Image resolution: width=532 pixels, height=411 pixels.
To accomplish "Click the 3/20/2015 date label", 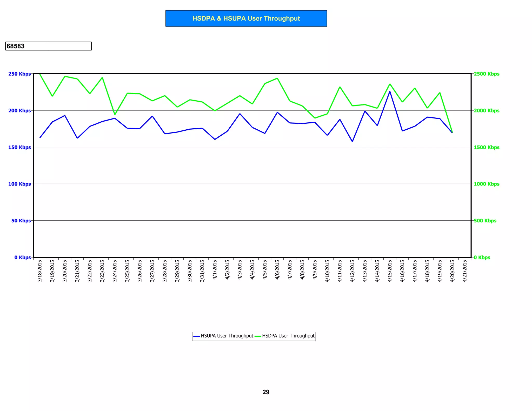I will pyautogui.click(x=65, y=271).
